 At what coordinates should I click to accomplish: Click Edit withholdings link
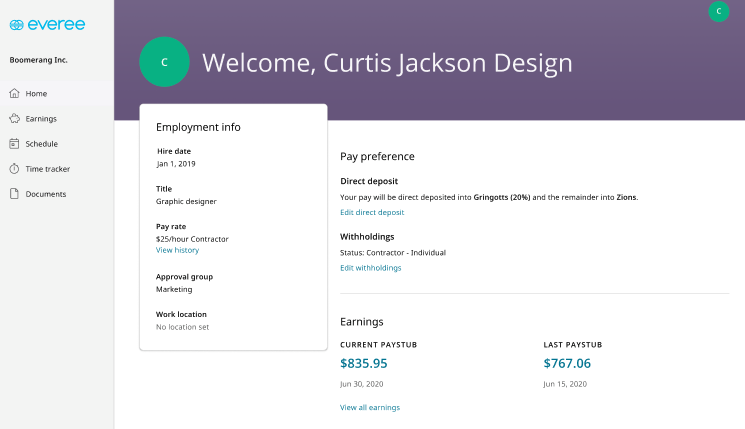click(x=371, y=268)
